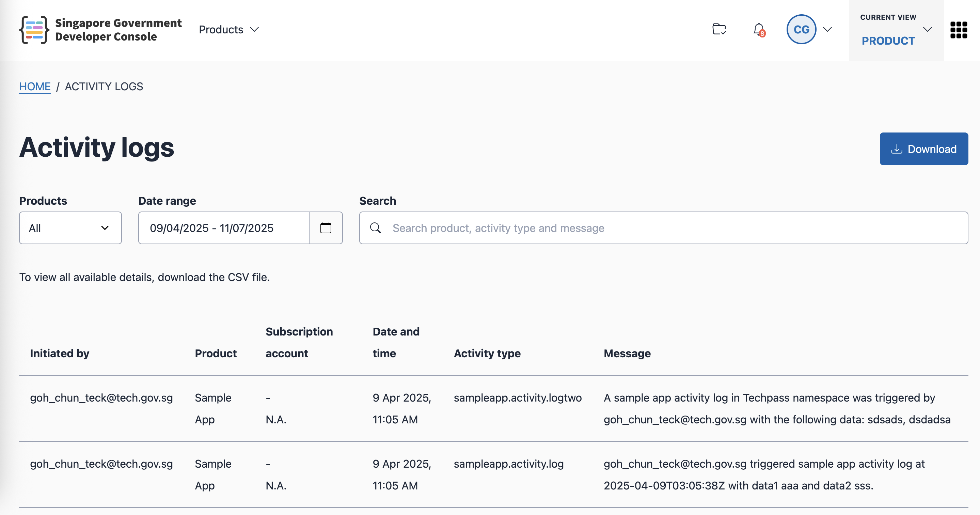
Task: Open the folder checkmark icon in header
Action: pyautogui.click(x=719, y=29)
